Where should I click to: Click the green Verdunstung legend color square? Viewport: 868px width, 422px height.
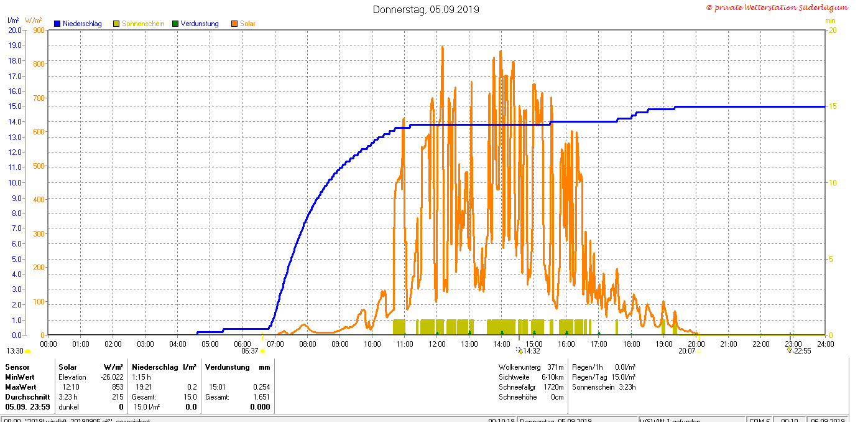tap(175, 24)
